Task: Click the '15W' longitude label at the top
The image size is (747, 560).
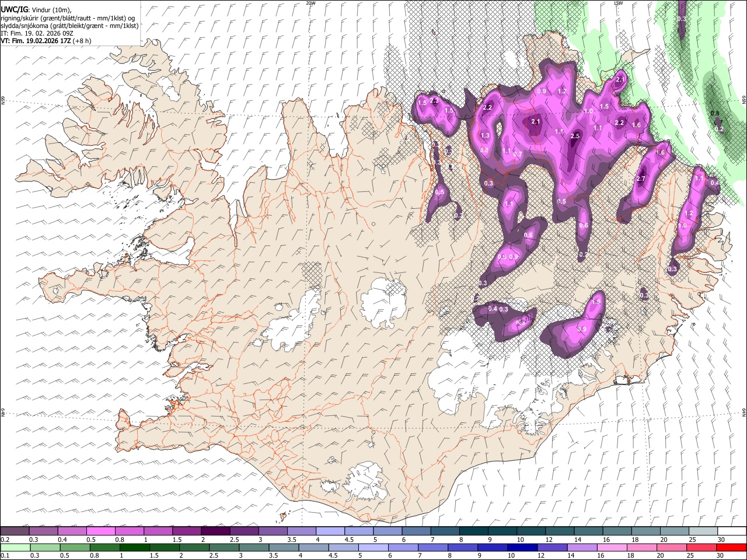Action: coord(617,3)
